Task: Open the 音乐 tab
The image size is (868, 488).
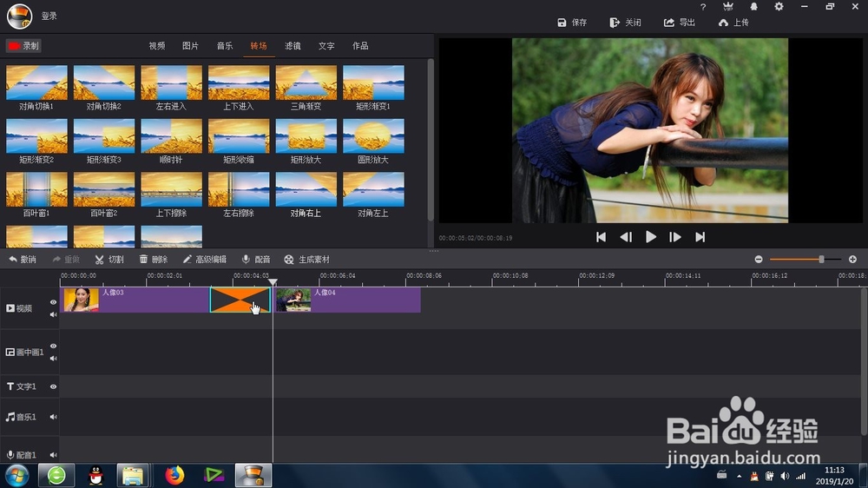Action: coord(224,46)
